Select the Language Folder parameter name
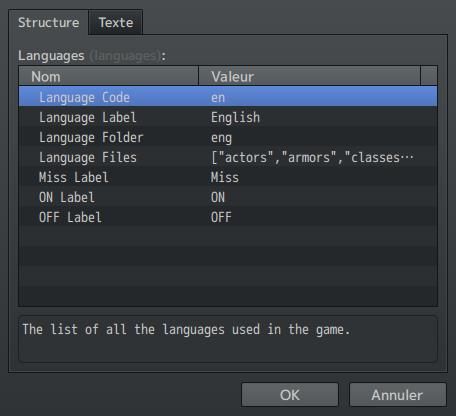This screenshot has height=416, width=456. pyautogui.click(x=91, y=137)
